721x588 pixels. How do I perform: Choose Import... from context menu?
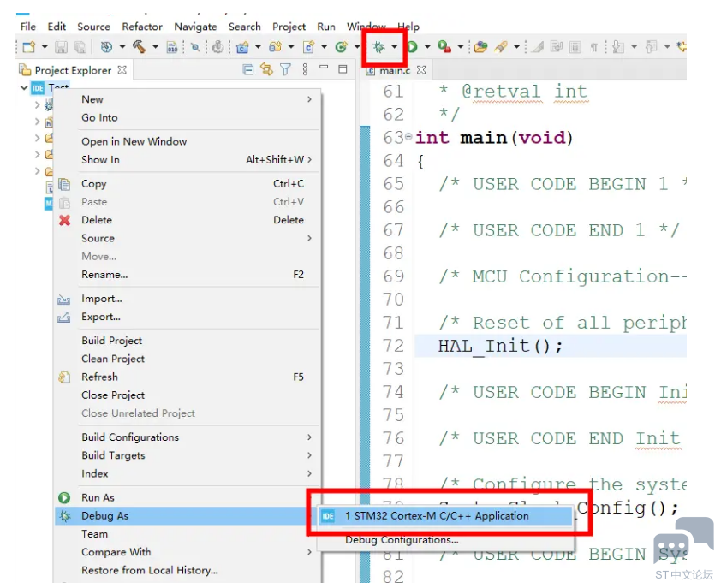pyautogui.click(x=186, y=299)
